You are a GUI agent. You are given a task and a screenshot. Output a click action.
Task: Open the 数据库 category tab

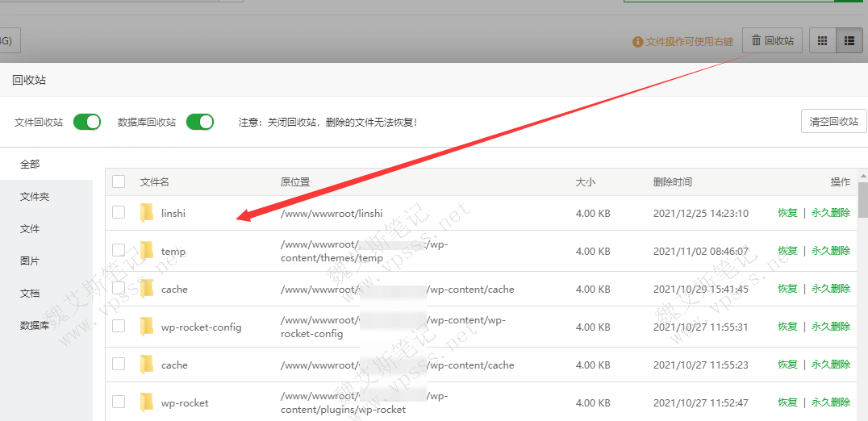[x=35, y=326]
